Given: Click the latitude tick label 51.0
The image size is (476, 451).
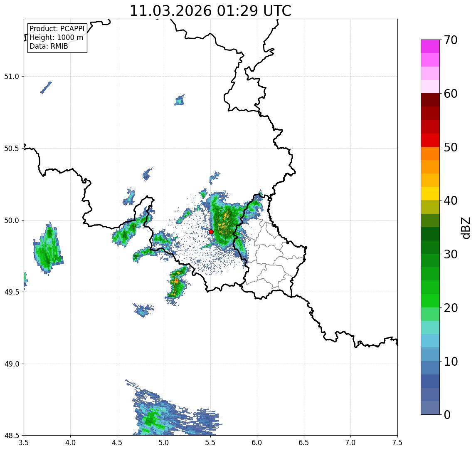Looking at the screenshot, I should point(12,77).
